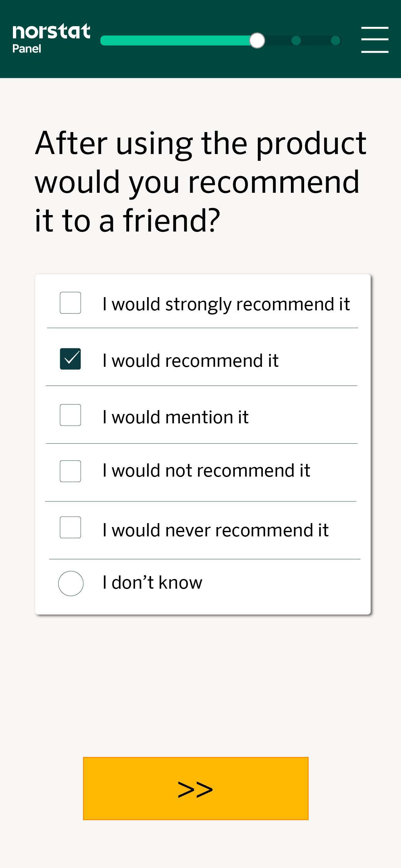
Task: Click the last progress step dot
Action: 336,40
